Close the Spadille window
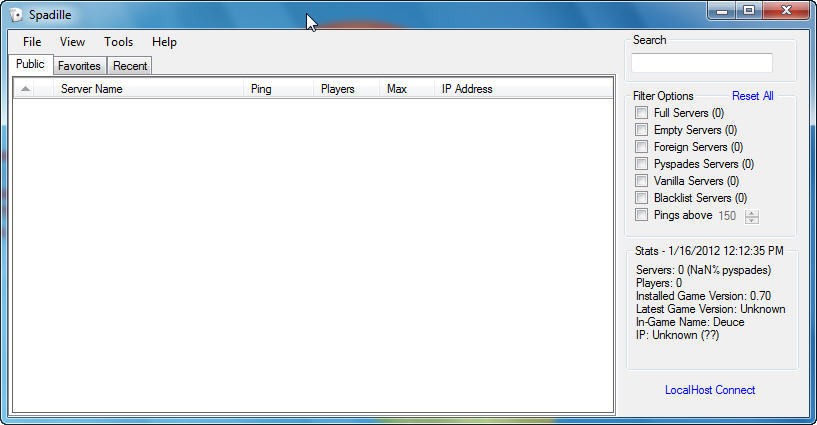The height and width of the screenshot is (425, 817). (x=787, y=11)
